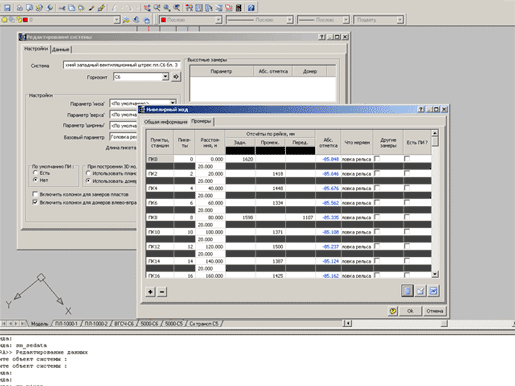This screenshot has height=386, width=515.
Task: Click the Help question mark toolbar icon
Action: (x=251, y=7)
